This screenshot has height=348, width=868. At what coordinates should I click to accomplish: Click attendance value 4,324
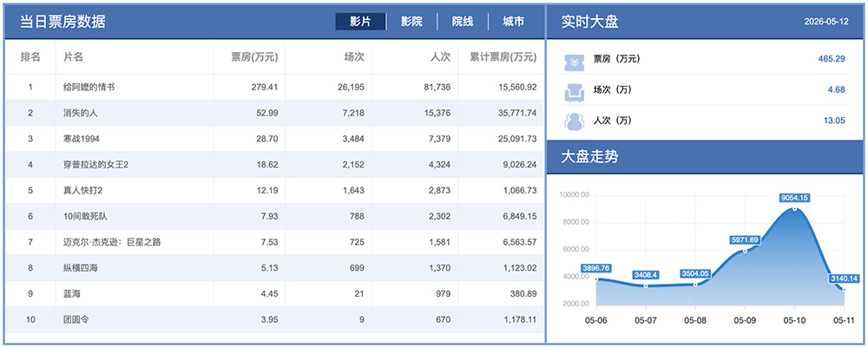tap(439, 165)
